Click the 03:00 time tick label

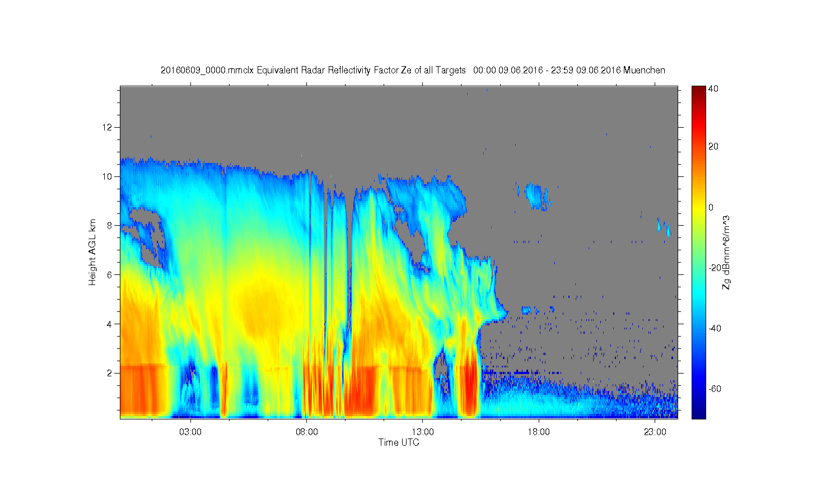[x=190, y=432]
